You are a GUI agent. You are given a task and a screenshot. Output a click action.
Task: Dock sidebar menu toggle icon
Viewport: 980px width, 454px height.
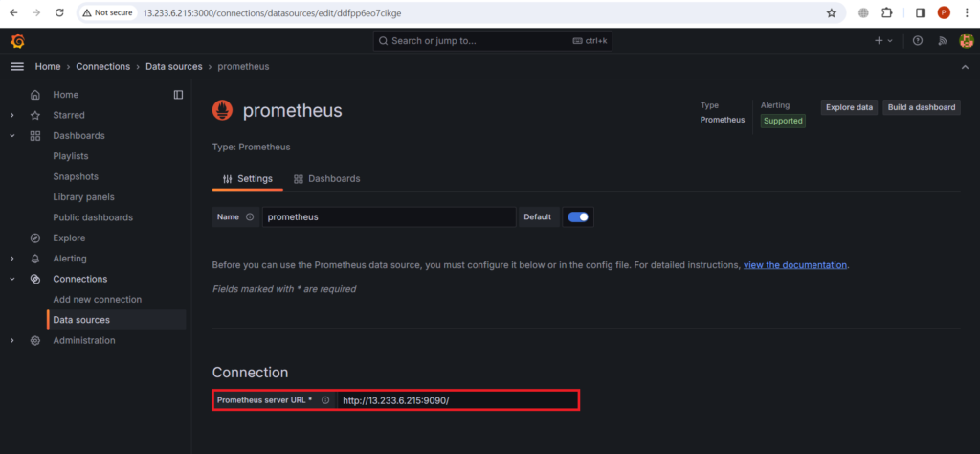click(x=178, y=95)
